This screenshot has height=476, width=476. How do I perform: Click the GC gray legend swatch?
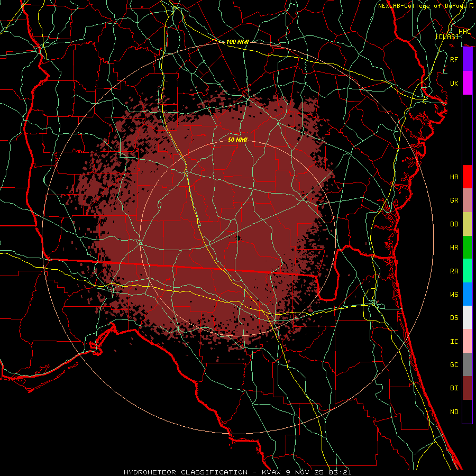coord(467,364)
